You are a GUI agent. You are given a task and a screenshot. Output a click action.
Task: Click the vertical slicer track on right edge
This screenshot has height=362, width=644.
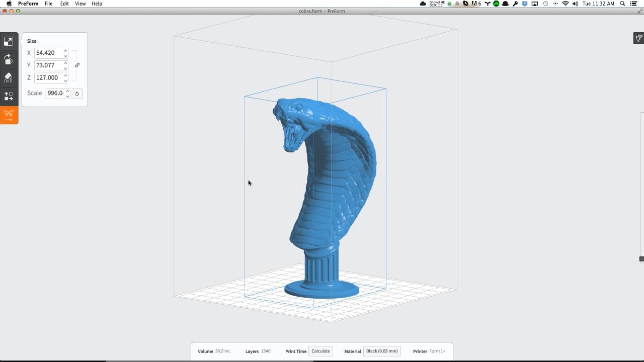(642, 186)
